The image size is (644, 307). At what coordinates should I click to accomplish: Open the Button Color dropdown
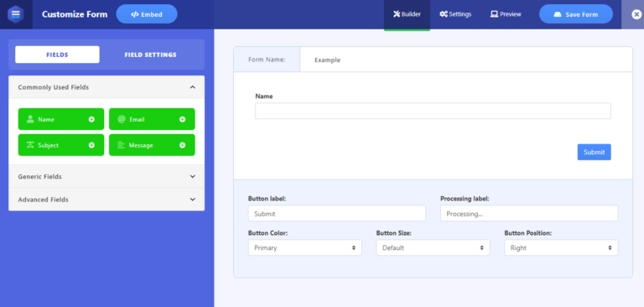point(304,247)
